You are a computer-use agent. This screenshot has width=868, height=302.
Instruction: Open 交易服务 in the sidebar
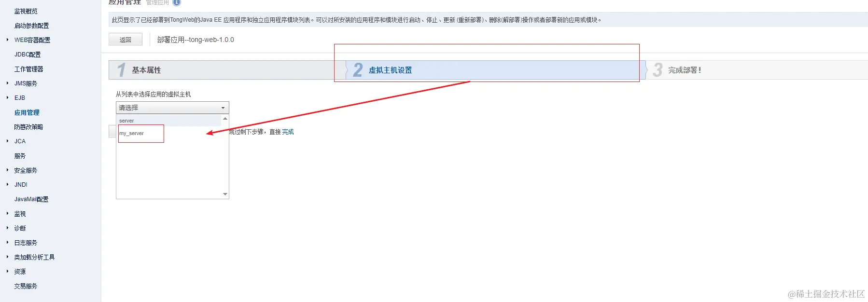tap(26, 286)
